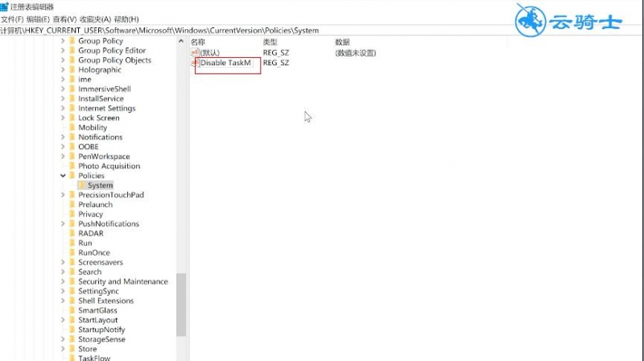Screen dimensions: 644x361
Task: Click the 数据 column header
Action: point(342,42)
